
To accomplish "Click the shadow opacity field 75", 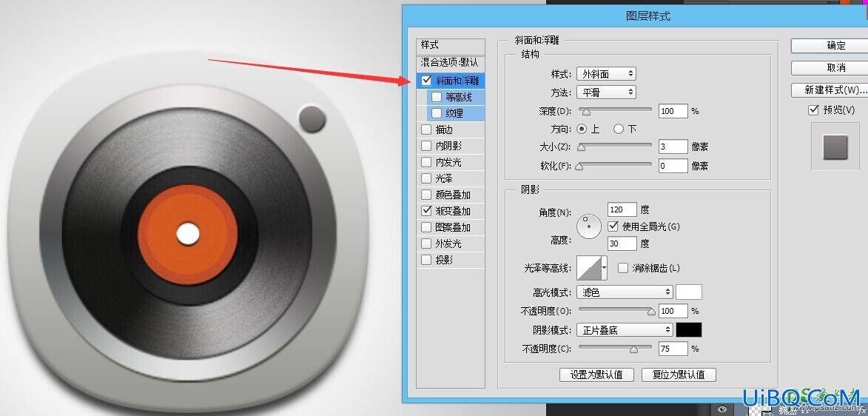I will pos(673,349).
